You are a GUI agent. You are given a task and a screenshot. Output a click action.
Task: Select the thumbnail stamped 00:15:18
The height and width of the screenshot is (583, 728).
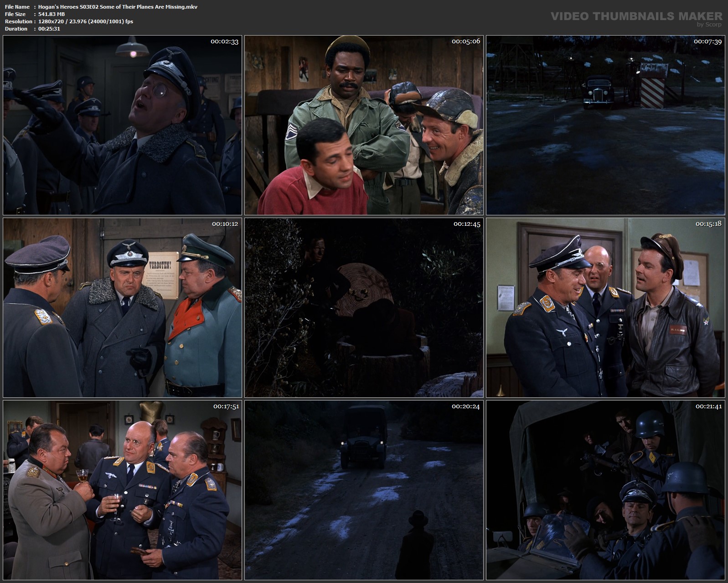pyautogui.click(x=605, y=307)
